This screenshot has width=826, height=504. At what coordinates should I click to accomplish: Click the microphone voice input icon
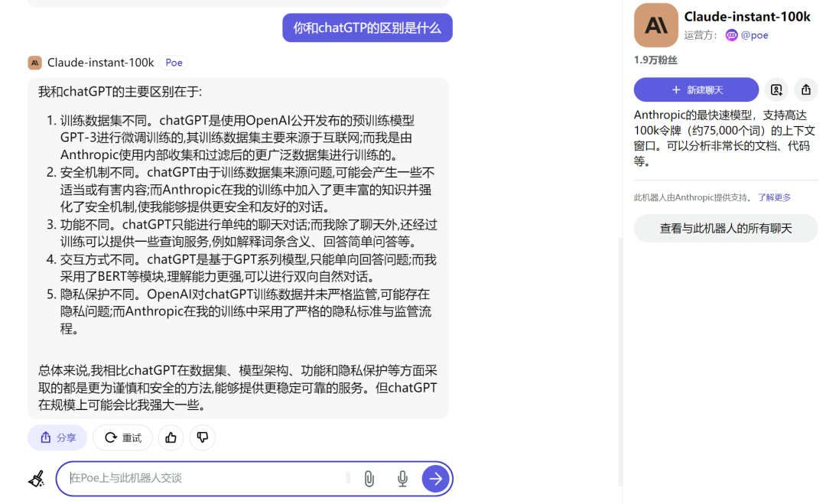[402, 479]
